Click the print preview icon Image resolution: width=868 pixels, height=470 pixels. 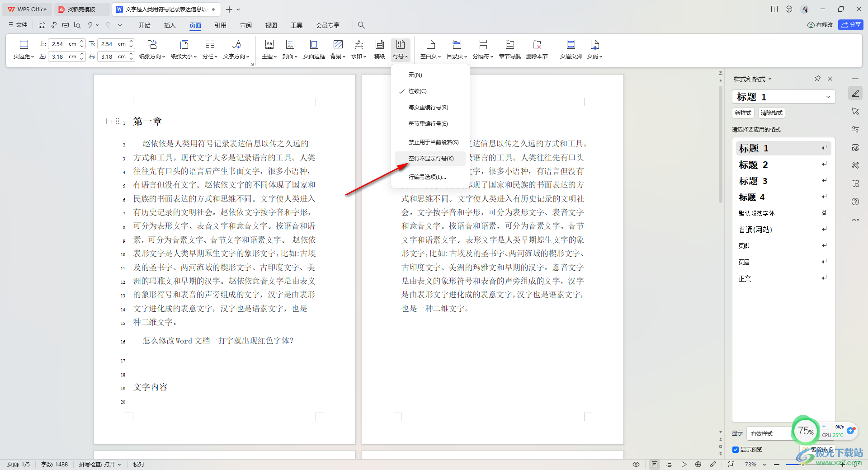tap(77, 25)
